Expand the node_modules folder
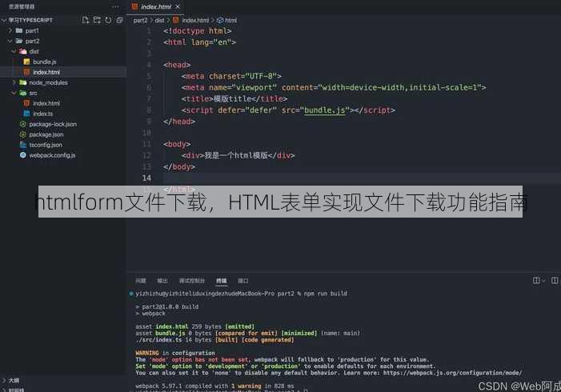The width and height of the screenshot is (561, 392). 14,82
